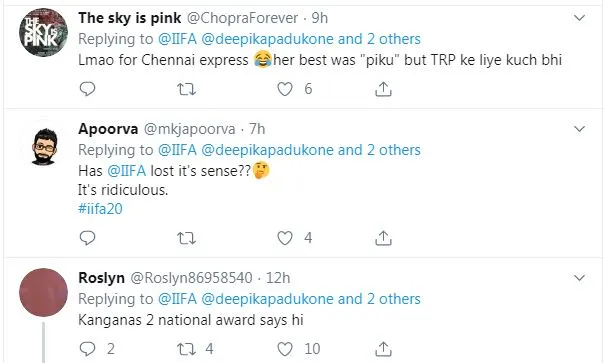
Task: Share The sky is pink's tweet
Action: pos(383,89)
